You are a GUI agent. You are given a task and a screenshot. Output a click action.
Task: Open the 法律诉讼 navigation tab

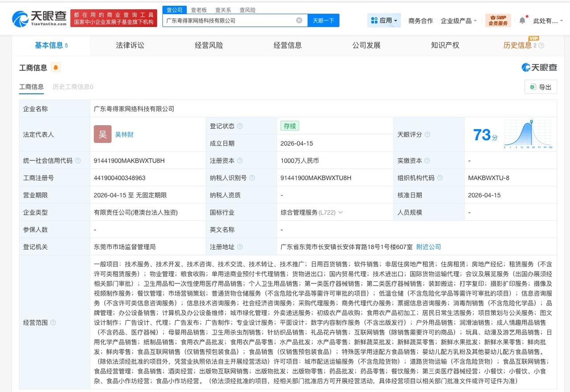[x=129, y=45]
